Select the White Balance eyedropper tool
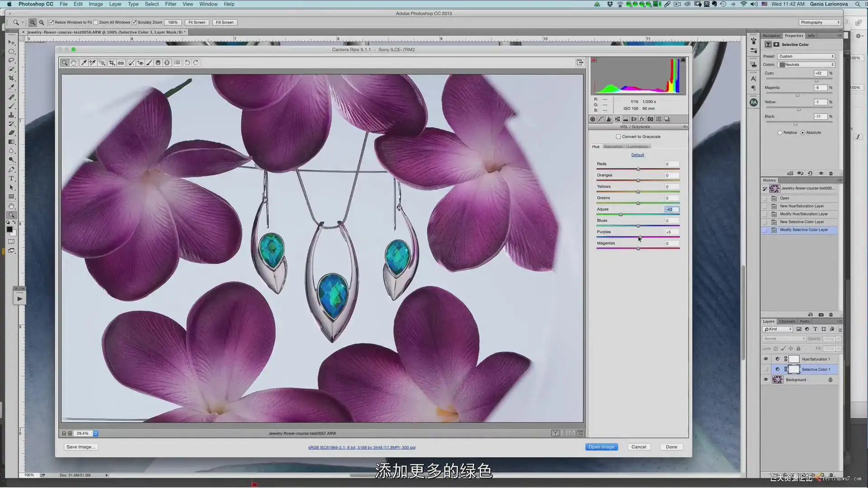Image resolution: width=868 pixels, height=488 pixels. [84, 63]
